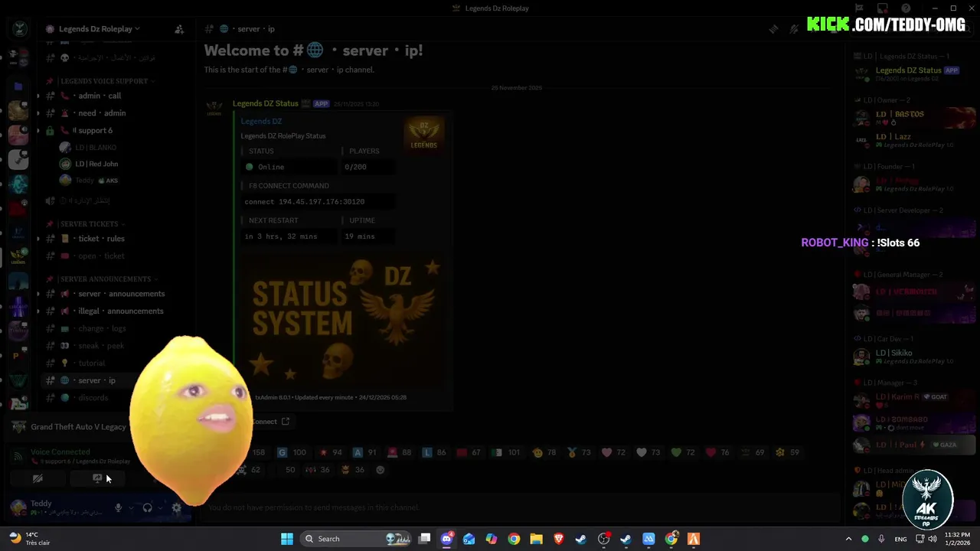Select LD | Sikiko in the member list
The image size is (980, 551).
(914, 357)
